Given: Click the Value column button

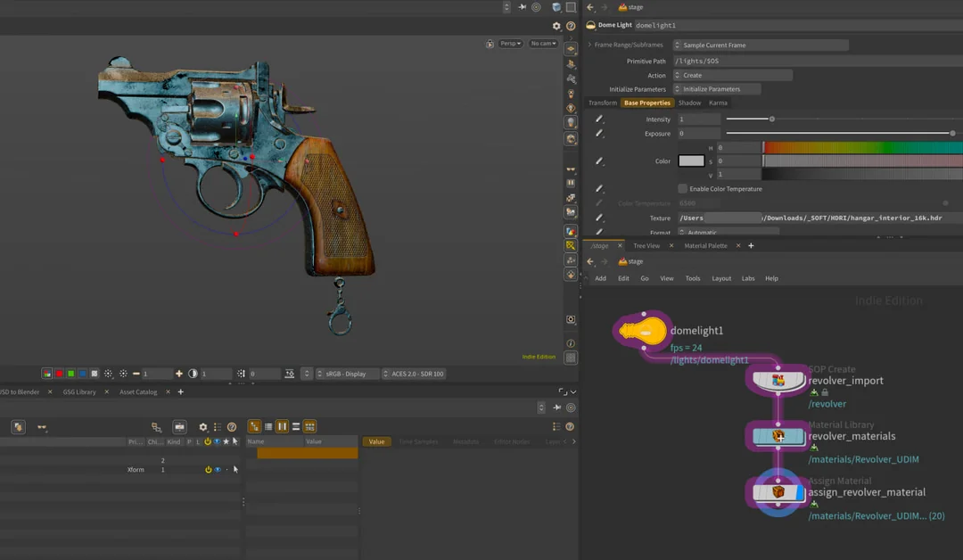Looking at the screenshot, I should click(376, 441).
